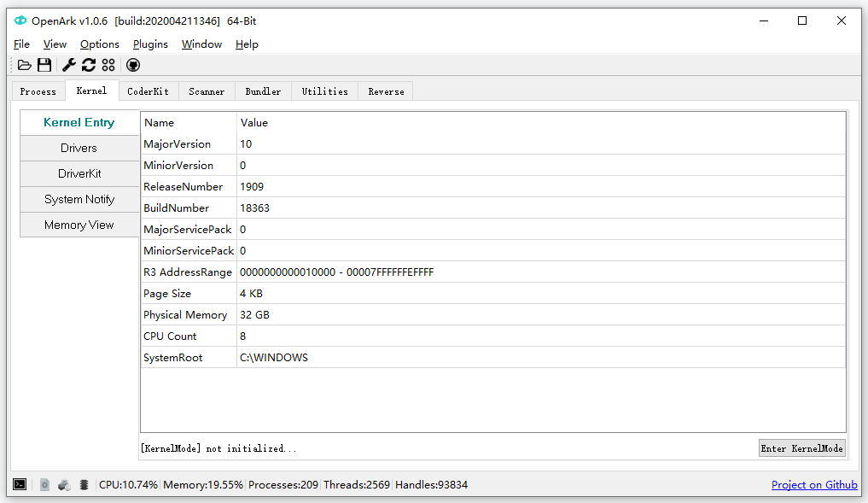Open the File menu
This screenshot has width=868, height=503.
click(x=21, y=44)
